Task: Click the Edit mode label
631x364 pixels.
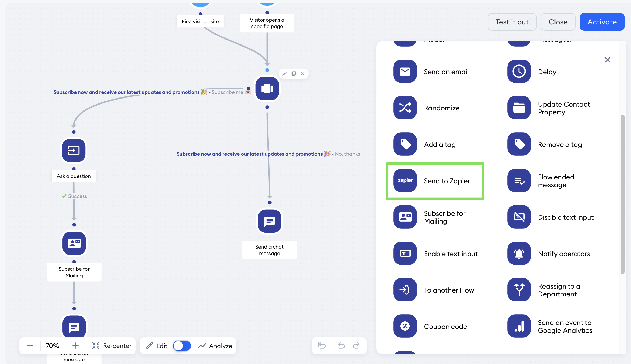Action: click(162, 346)
